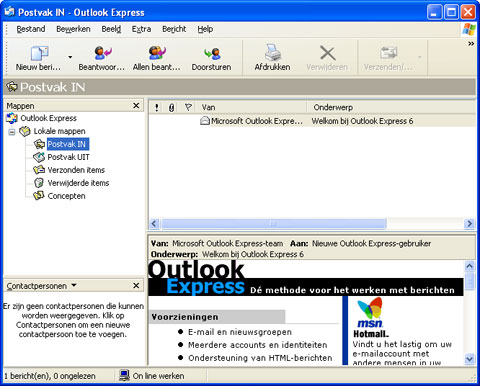Click the Voorzieningen heading
Screen dimensions: 480x386
[185, 317]
